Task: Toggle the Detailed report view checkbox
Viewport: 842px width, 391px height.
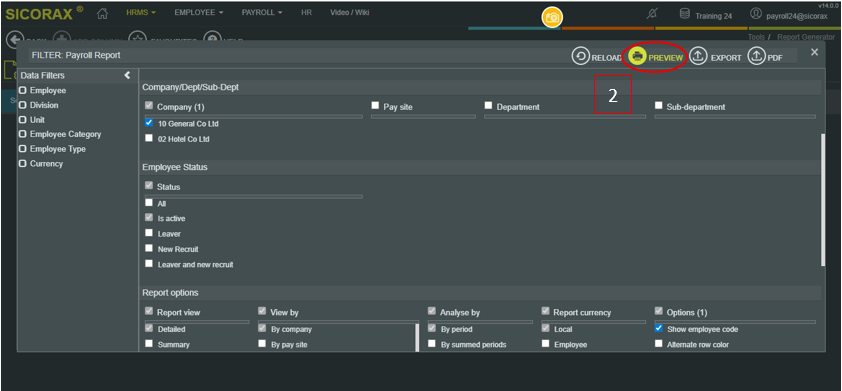Action: point(149,328)
